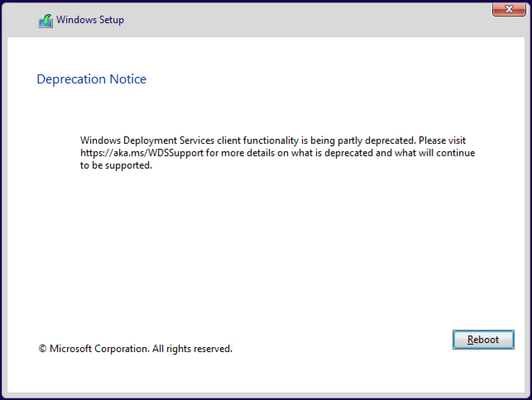Click the https://aka.ms/WDSSupport URL text
Image resolution: width=532 pixels, height=400 pixels.
point(142,153)
